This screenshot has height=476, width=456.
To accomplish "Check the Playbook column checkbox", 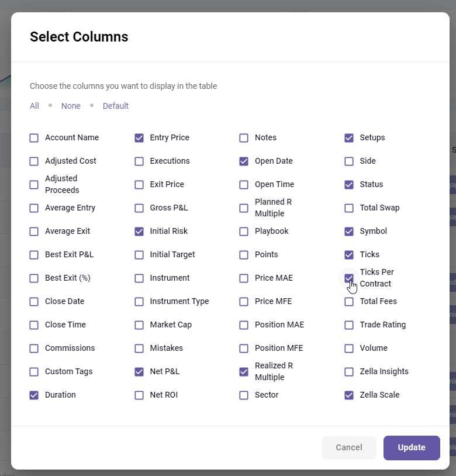I will (244, 232).
